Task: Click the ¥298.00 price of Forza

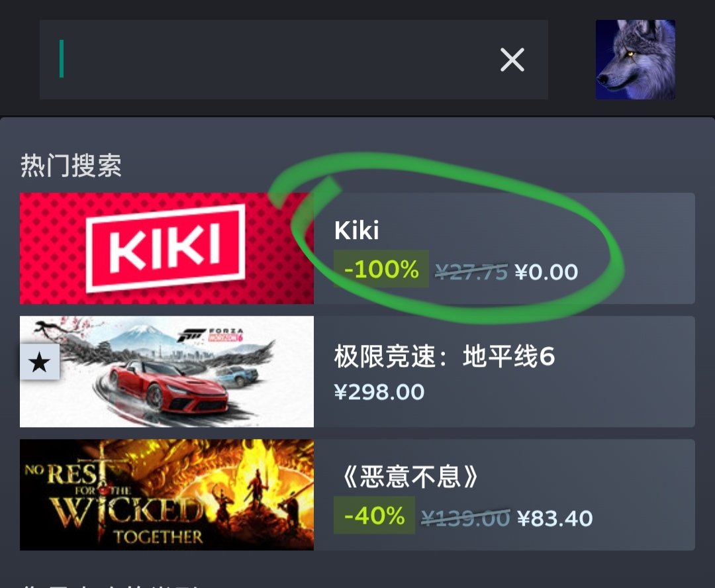Action: pos(379,392)
